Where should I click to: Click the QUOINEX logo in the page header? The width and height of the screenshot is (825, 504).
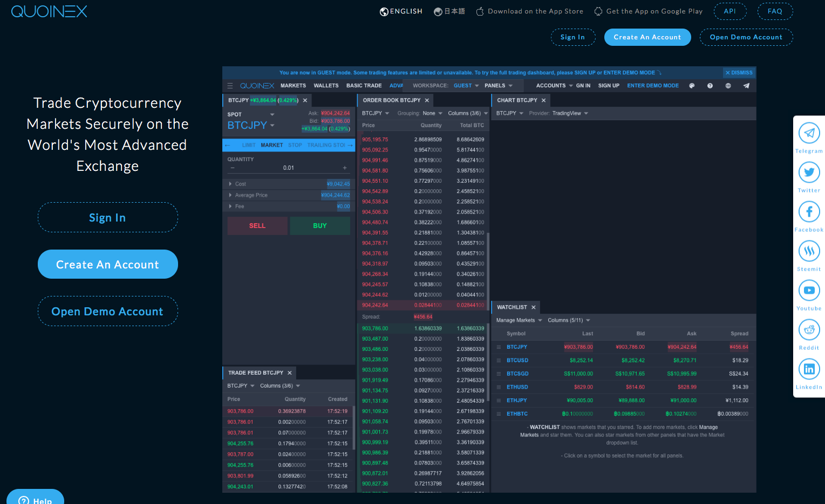49,11
